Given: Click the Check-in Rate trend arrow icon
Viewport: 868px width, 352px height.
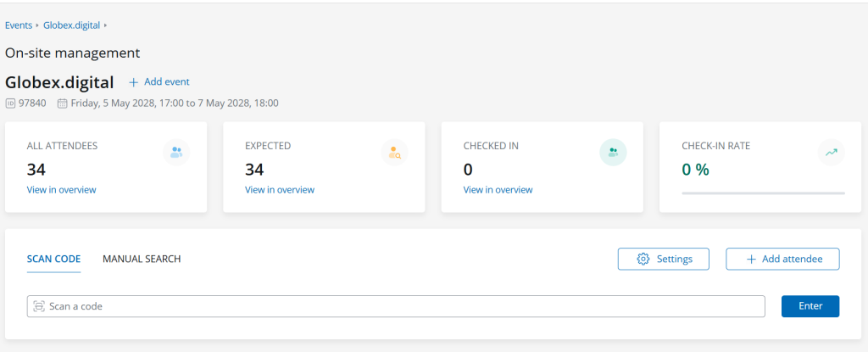Looking at the screenshot, I should tap(832, 153).
